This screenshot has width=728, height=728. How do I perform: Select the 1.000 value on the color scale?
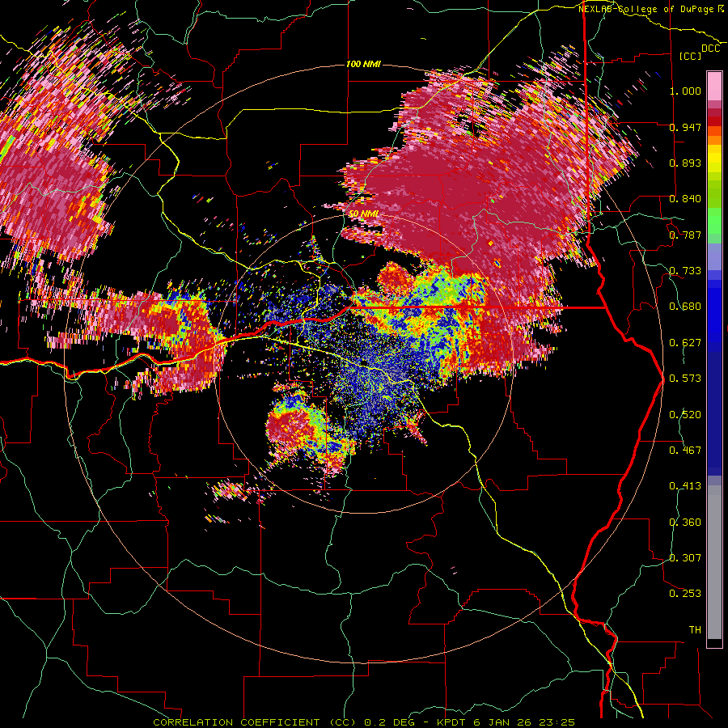(685, 91)
